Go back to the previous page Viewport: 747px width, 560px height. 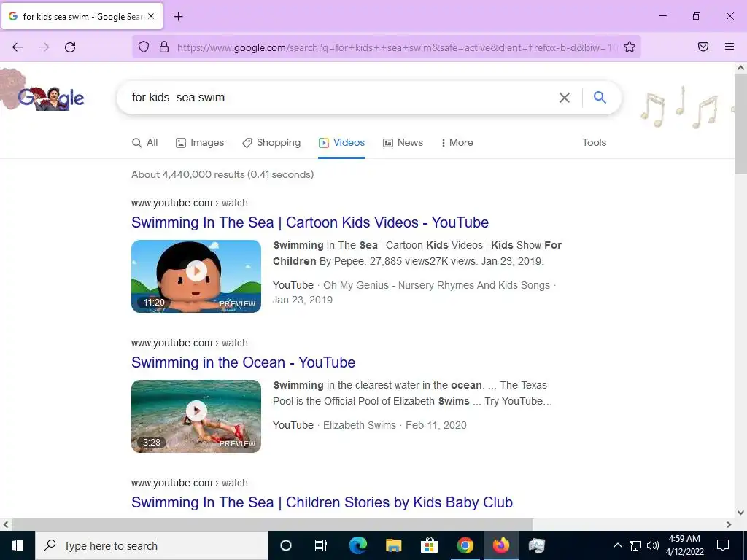pos(18,47)
